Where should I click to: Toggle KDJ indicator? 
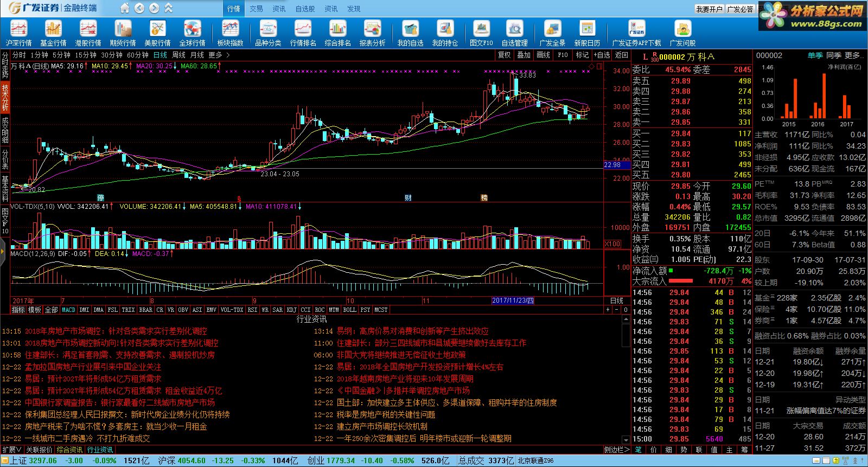(291, 310)
